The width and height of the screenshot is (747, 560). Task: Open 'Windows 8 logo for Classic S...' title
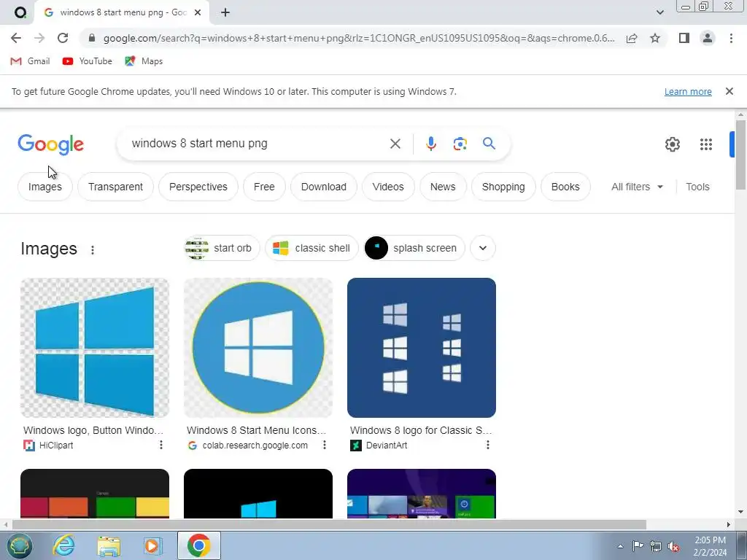point(421,430)
